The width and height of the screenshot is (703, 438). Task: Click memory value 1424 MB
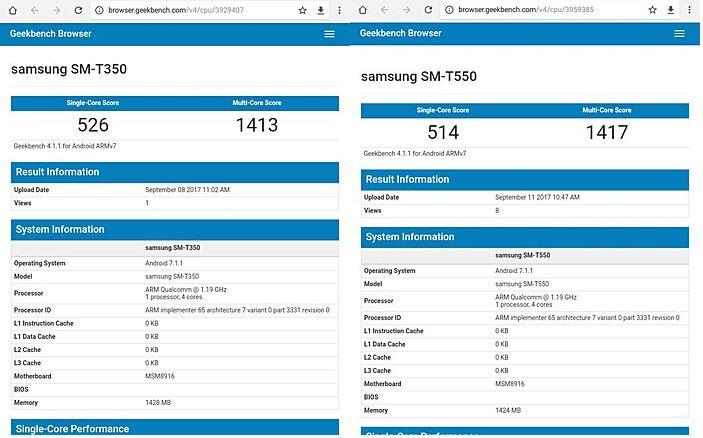pos(508,410)
